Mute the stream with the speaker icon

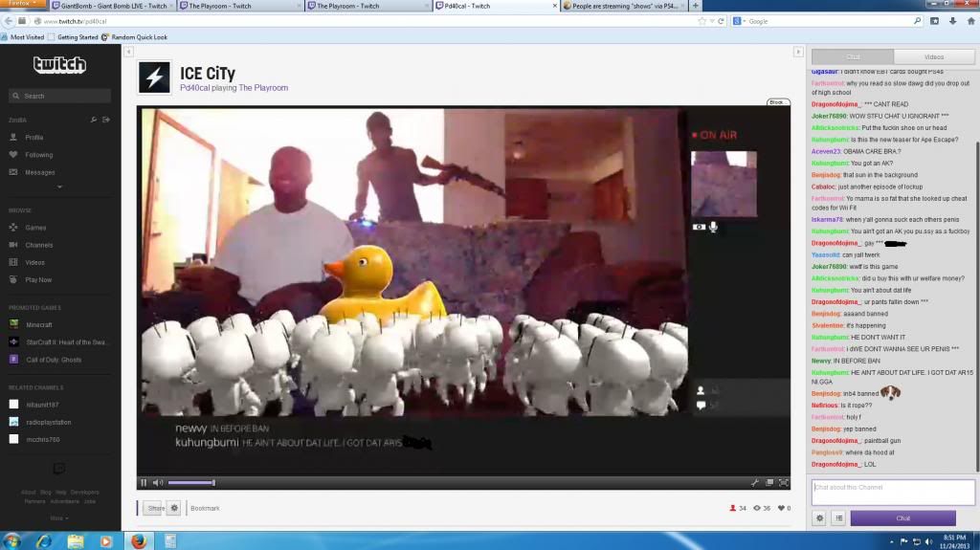[158, 482]
